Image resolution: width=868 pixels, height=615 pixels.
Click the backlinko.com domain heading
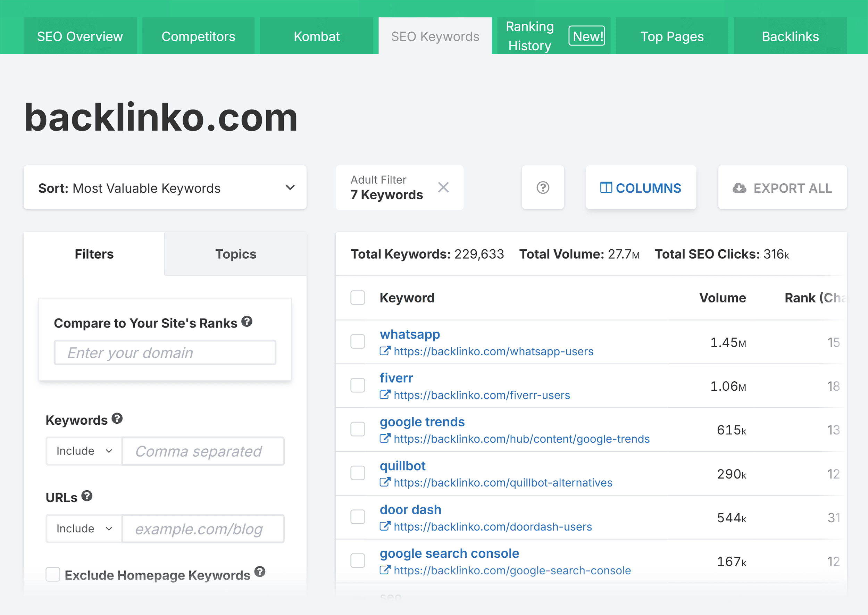pos(160,117)
